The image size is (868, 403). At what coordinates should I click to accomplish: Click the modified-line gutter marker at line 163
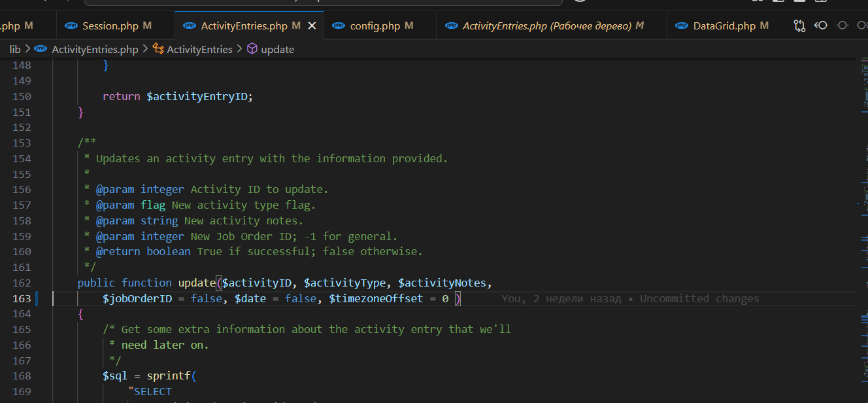[37, 299]
